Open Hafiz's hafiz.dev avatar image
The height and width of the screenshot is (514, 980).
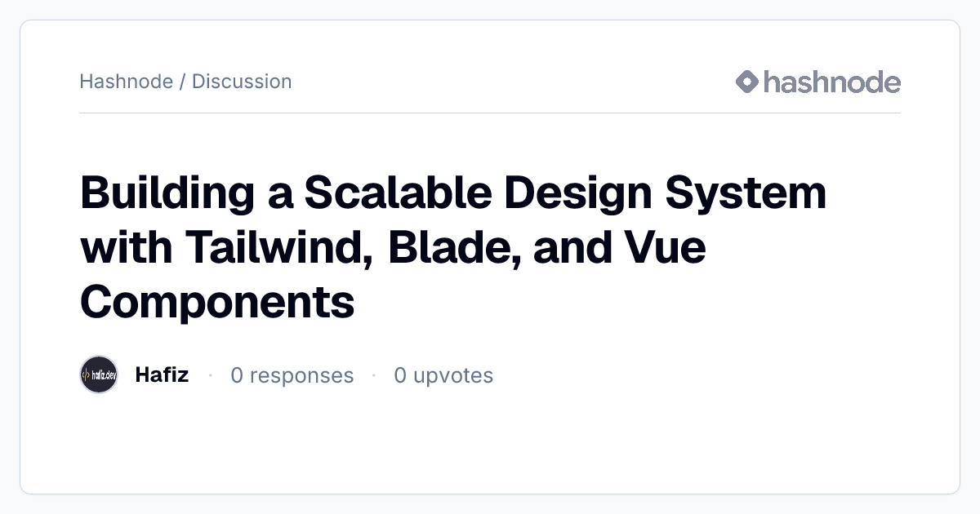tap(99, 374)
